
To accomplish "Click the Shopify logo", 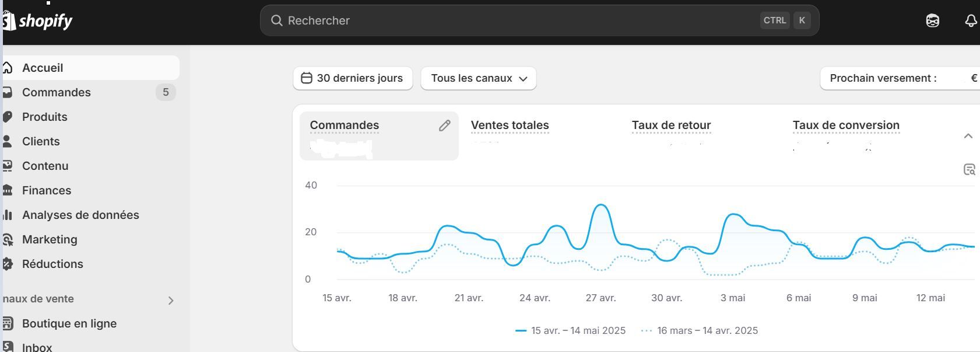I will (x=37, y=21).
